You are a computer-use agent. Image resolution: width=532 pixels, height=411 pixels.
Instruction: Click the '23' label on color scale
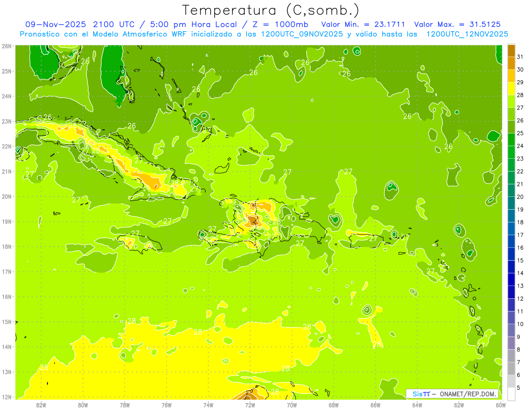tap(520, 158)
